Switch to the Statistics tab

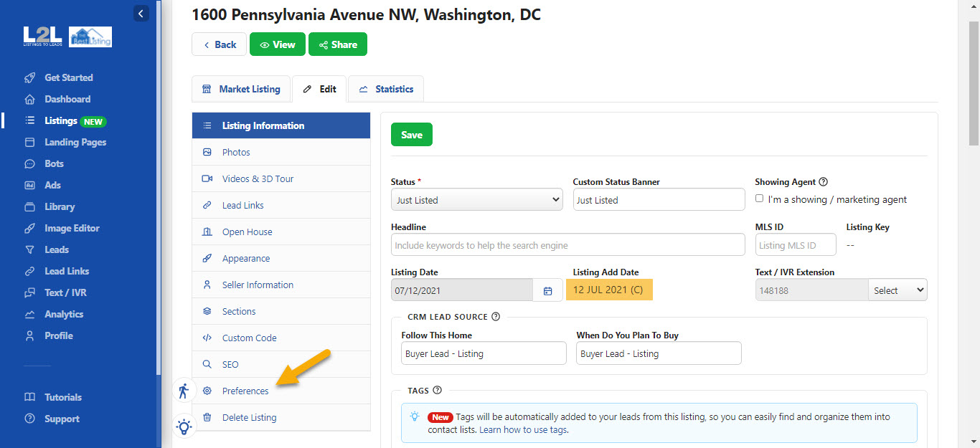[x=386, y=89]
